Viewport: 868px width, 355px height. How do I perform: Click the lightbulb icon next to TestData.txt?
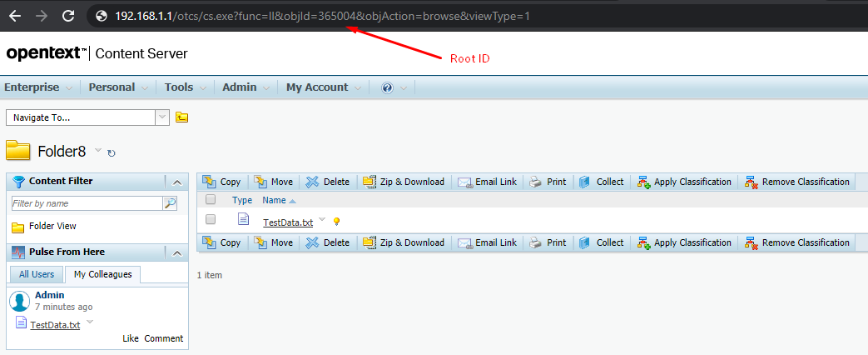pyautogui.click(x=336, y=222)
